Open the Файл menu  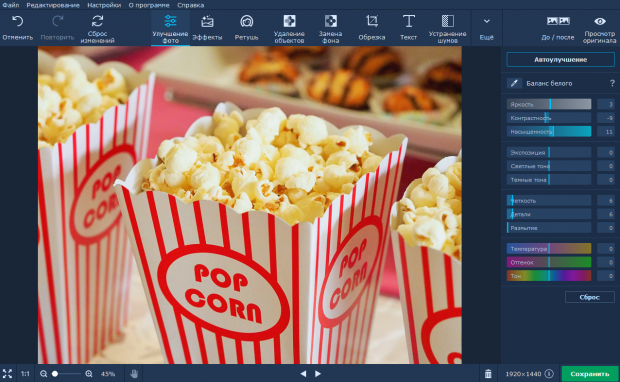point(11,5)
